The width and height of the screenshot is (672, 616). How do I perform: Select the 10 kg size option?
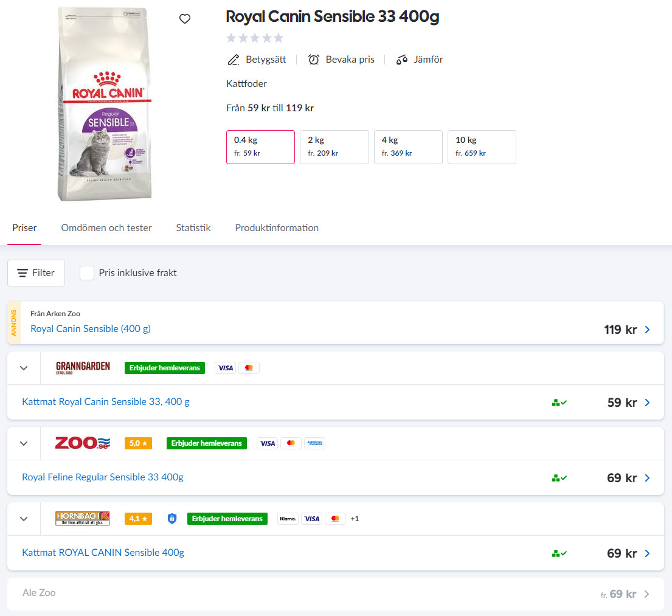482,147
